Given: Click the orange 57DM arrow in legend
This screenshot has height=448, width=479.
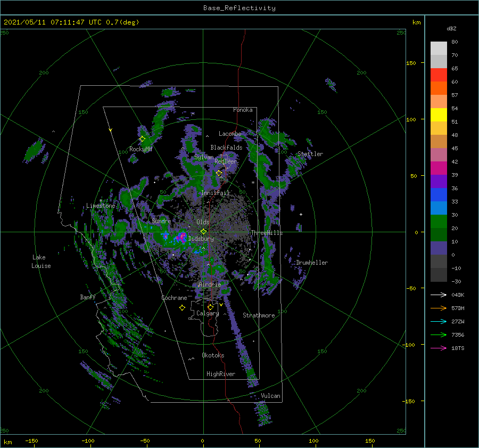Looking at the screenshot, I should tap(439, 308).
